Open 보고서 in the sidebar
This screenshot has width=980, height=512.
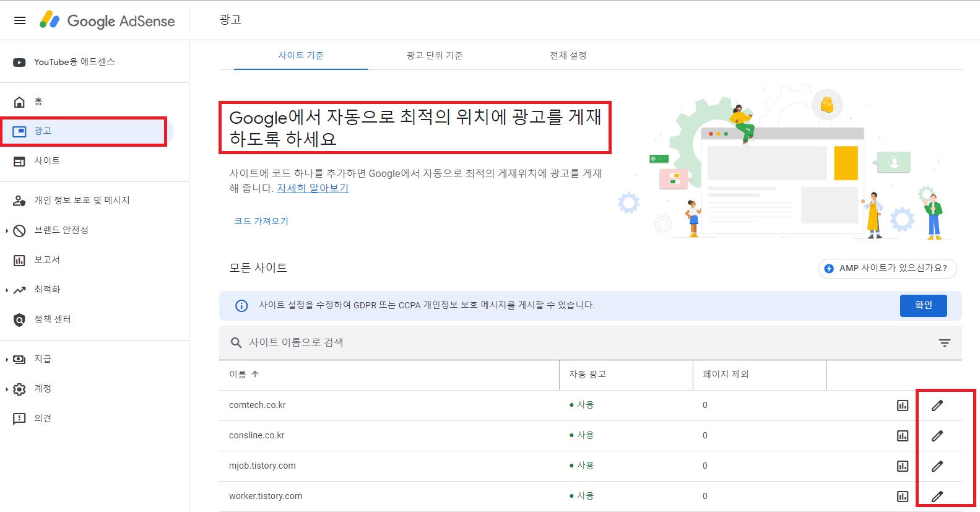[x=47, y=260]
